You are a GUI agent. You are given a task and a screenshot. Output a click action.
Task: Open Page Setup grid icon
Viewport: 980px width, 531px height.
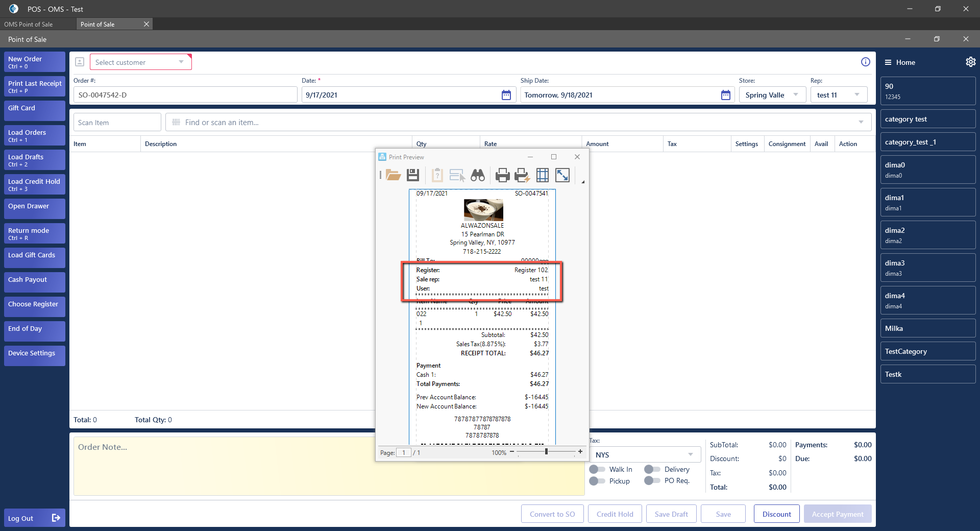pyautogui.click(x=543, y=176)
